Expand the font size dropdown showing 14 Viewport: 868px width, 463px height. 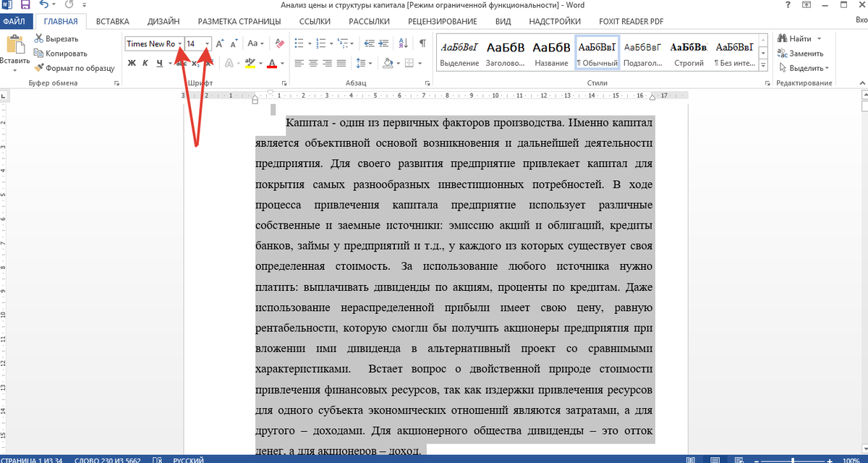click(x=206, y=44)
